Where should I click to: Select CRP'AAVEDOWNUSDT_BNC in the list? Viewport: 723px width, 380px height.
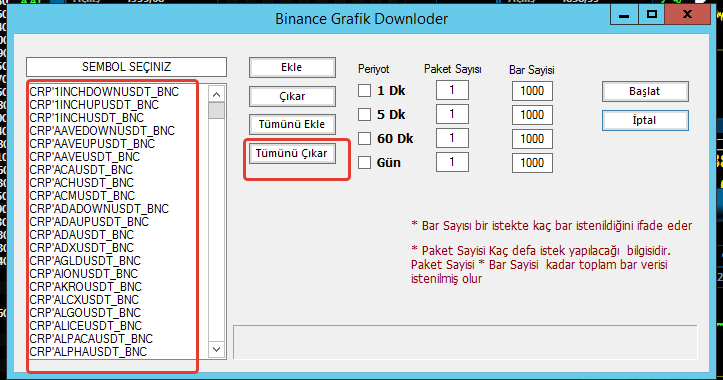pyautogui.click(x=102, y=131)
